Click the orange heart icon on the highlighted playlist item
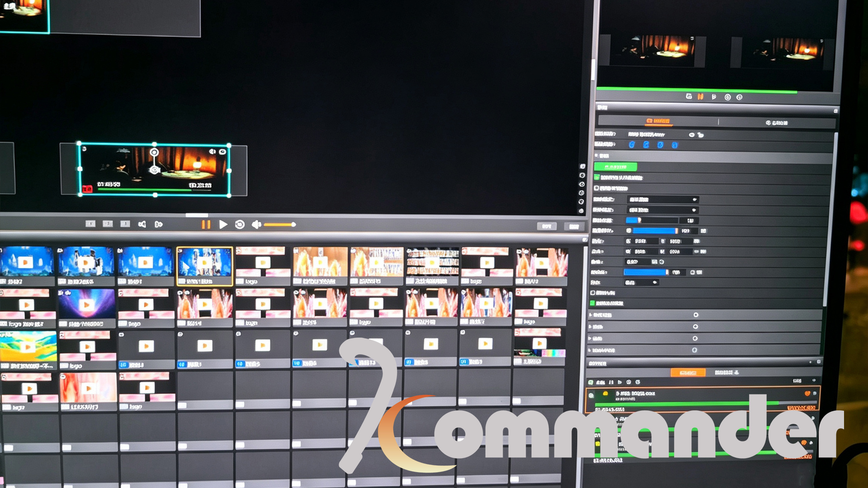Viewport: 868px width, 488px height. point(807,394)
